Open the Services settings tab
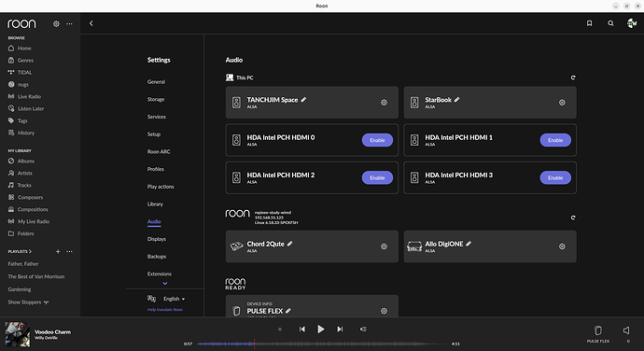Screen dimensions: 644x351 click(x=157, y=117)
